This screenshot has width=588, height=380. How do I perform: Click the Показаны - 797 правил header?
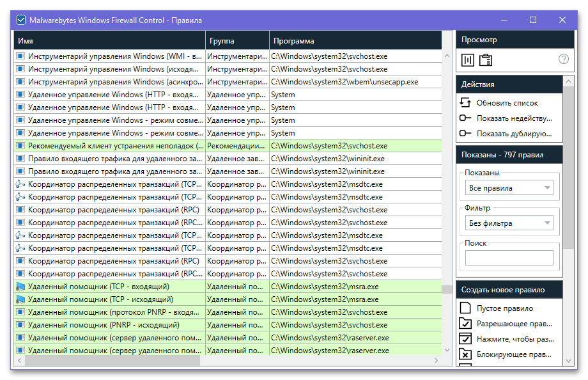click(509, 155)
